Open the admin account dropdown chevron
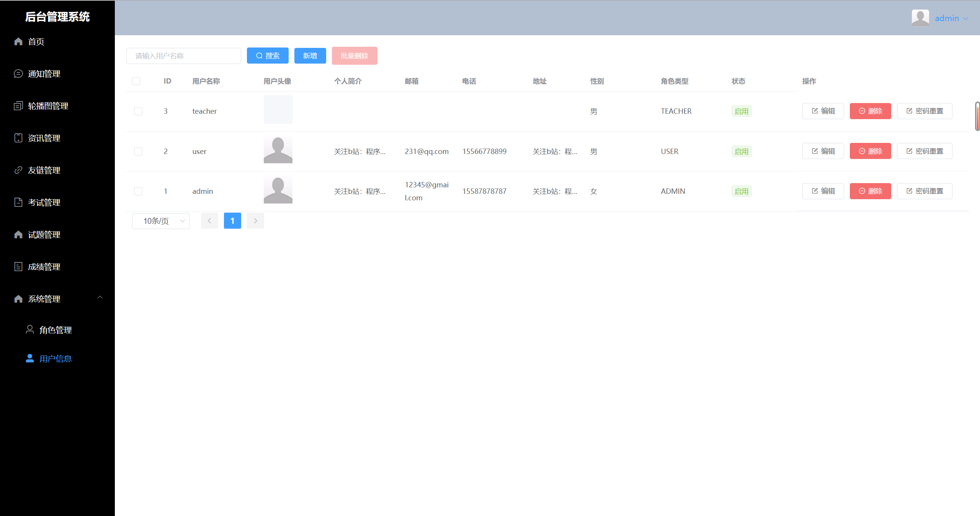Viewport: 980px width, 516px height. [x=965, y=18]
